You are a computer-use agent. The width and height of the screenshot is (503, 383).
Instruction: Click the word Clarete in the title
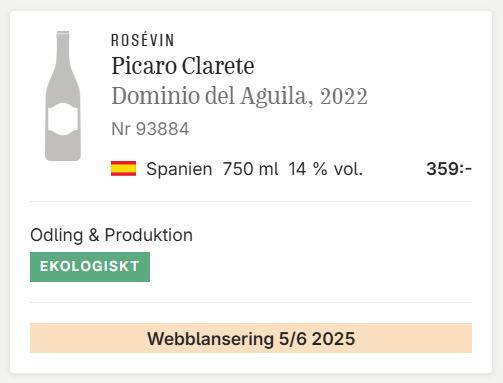(218, 66)
